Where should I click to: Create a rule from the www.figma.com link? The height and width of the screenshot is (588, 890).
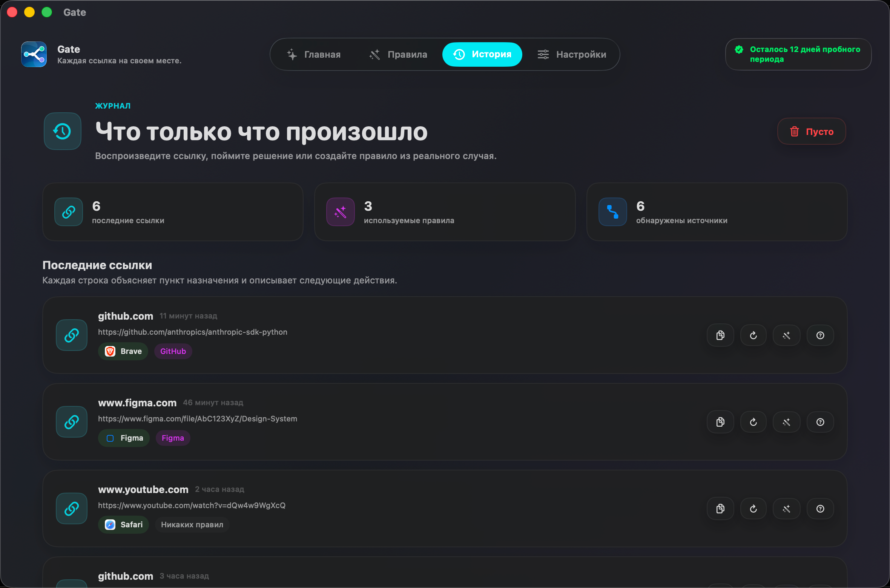pos(787,422)
